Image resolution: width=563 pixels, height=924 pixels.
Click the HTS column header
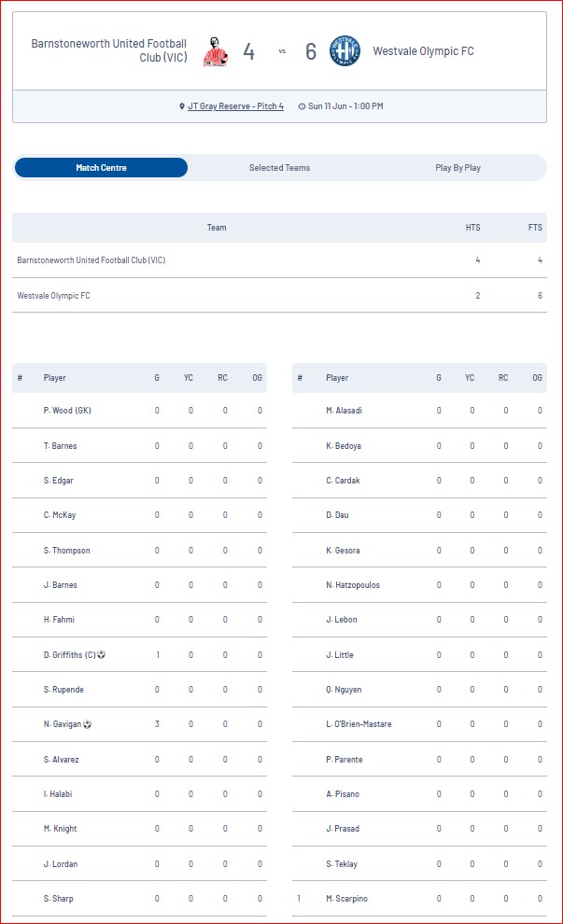pos(472,228)
